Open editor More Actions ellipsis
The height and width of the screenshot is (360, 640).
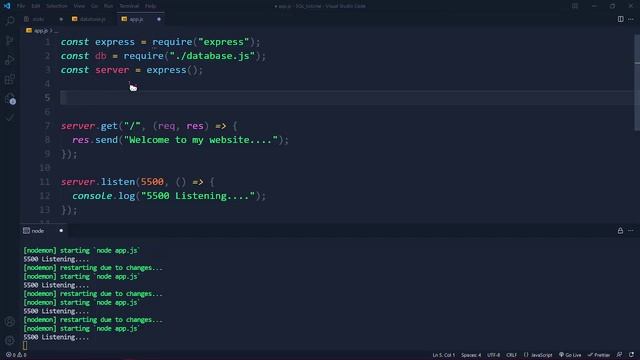631,19
